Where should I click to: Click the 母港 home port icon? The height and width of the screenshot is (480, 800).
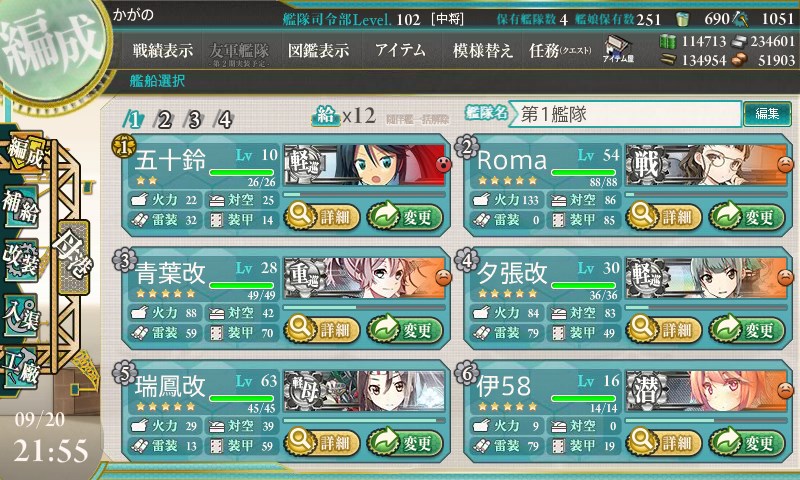point(73,257)
